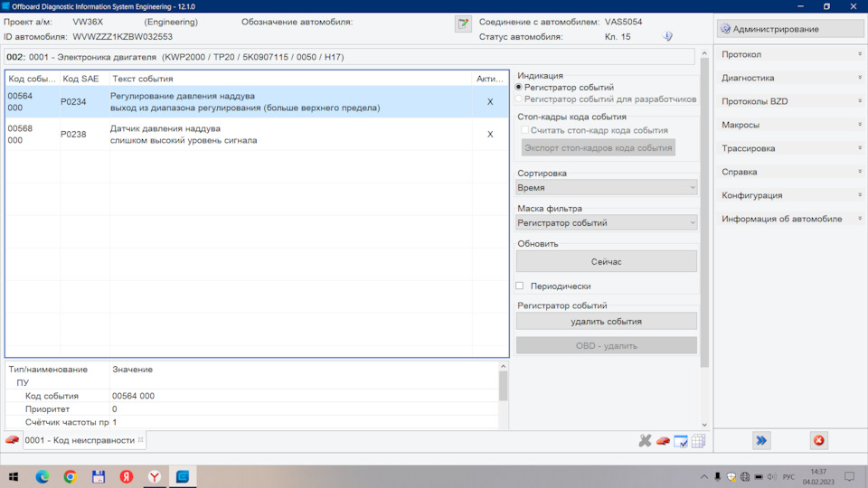Click the Счётчик частоты row
The height and width of the screenshot is (488, 868).
[x=252, y=422]
